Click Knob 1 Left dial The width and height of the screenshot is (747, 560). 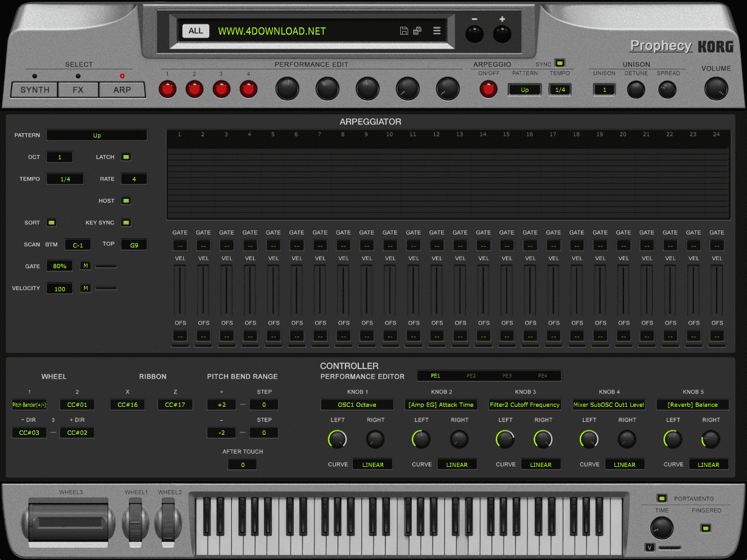[x=337, y=439]
